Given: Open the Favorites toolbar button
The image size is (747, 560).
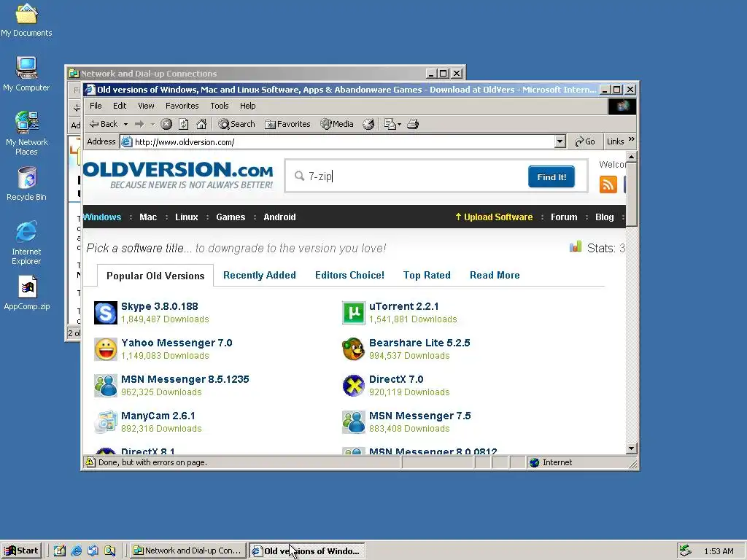Looking at the screenshot, I should pyautogui.click(x=287, y=124).
